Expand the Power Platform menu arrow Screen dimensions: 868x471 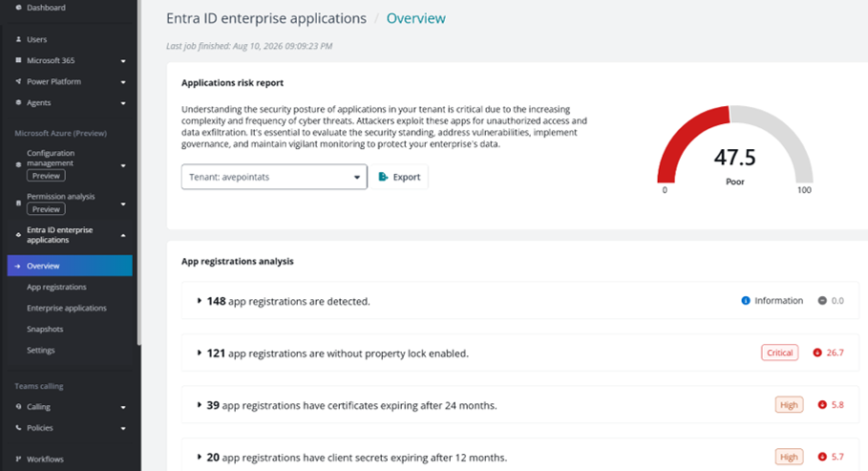click(x=123, y=82)
